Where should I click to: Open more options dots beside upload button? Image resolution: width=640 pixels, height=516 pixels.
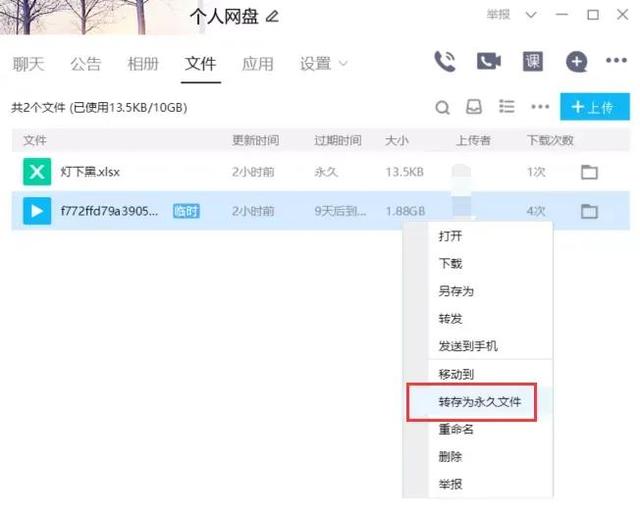(x=540, y=107)
